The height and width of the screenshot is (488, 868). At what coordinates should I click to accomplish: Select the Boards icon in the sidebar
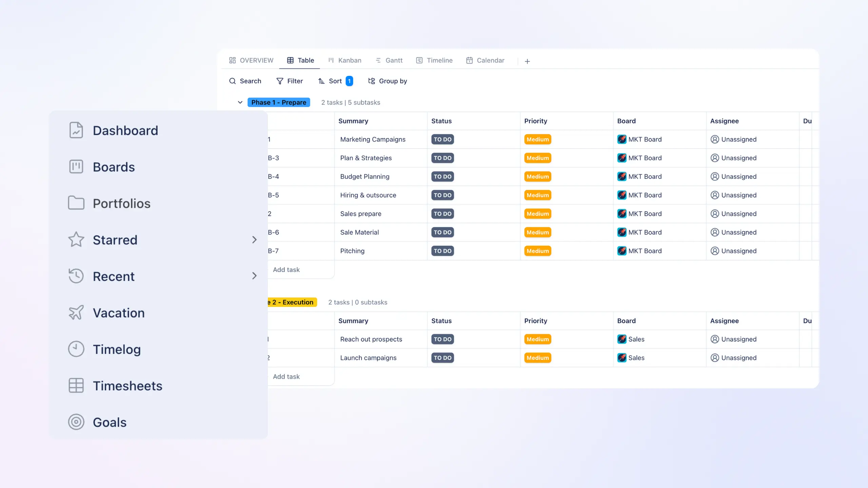76,166
